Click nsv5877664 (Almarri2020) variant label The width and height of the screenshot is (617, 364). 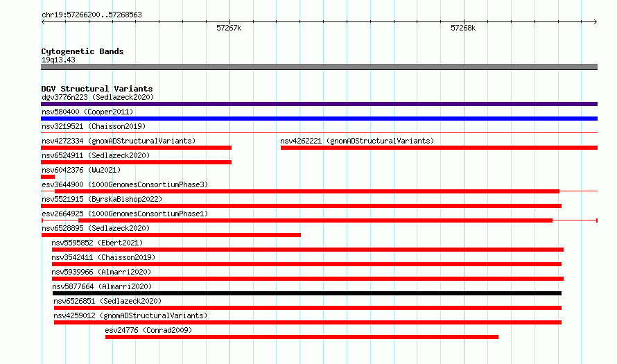tap(102, 286)
